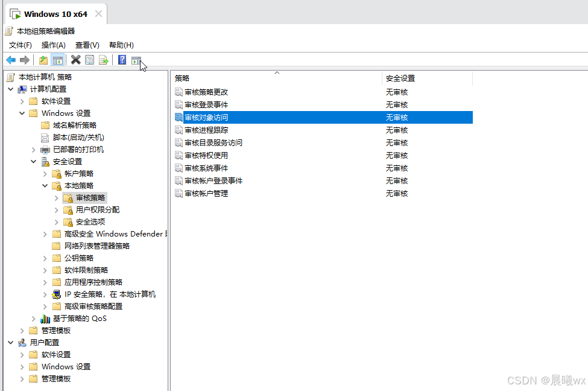Screen dimensions: 588x391
Task: Sort by the 策略 column header
Action: point(277,78)
